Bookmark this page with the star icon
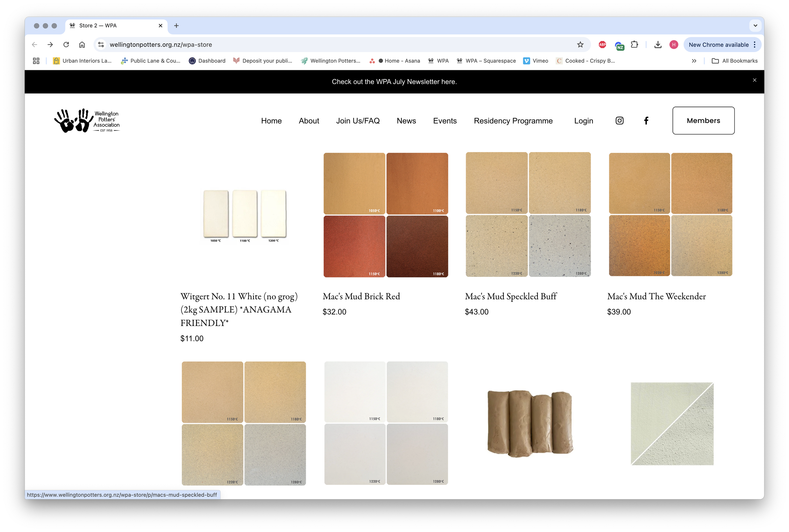The height and width of the screenshot is (532, 789). coord(580,45)
